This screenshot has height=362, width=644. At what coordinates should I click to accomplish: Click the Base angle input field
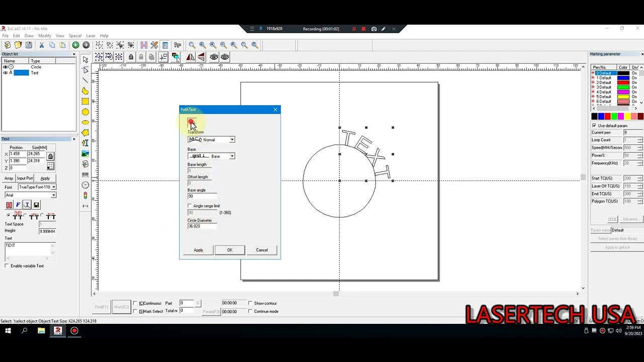[202, 196]
